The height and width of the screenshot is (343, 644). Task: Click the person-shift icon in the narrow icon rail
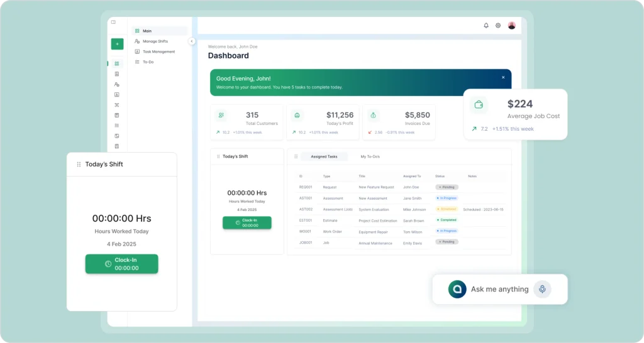116,84
